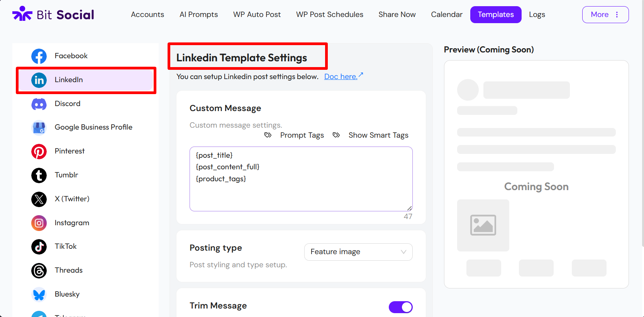The height and width of the screenshot is (317, 644).
Task: Click the Trim Message heading
Action: pos(218,306)
